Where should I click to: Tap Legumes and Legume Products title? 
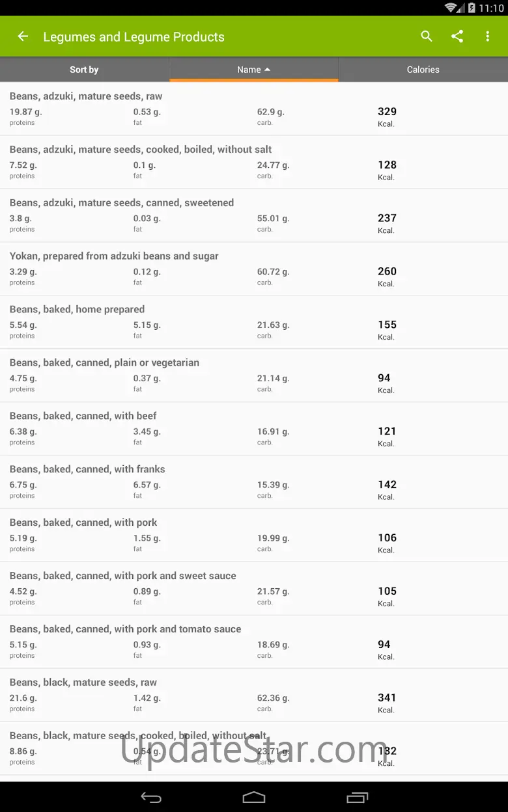point(134,37)
